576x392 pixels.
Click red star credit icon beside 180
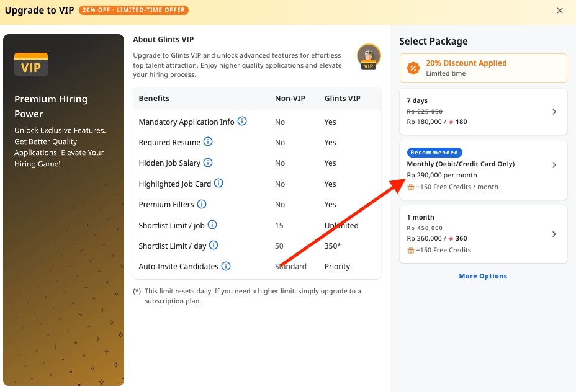tap(451, 122)
